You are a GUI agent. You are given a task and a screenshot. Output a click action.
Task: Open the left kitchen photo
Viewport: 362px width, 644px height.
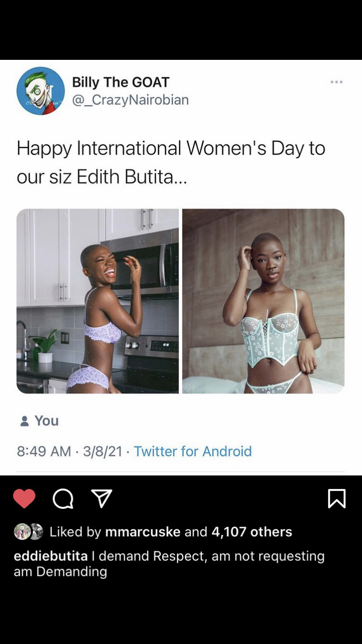97,301
